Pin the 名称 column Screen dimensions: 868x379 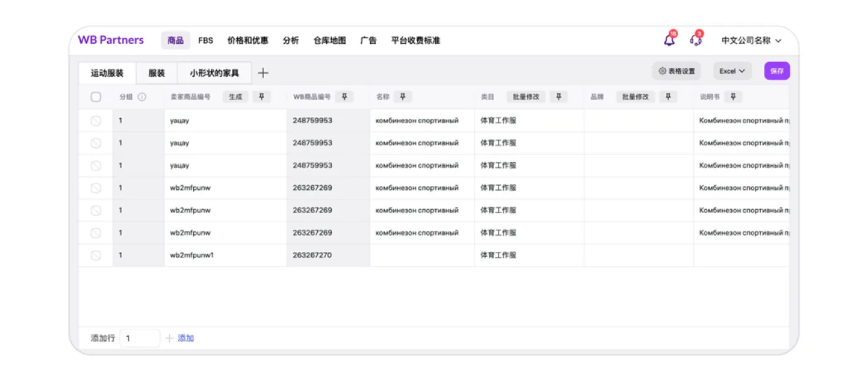pyautogui.click(x=402, y=97)
